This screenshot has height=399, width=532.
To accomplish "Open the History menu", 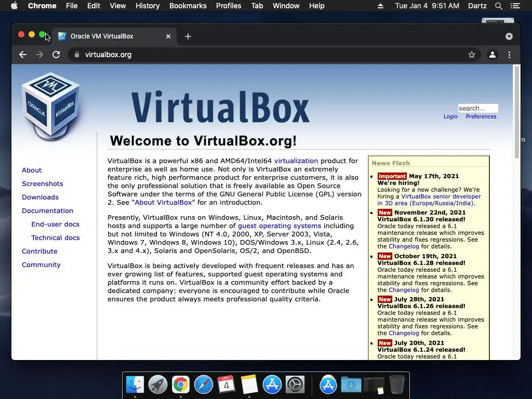I will (148, 6).
